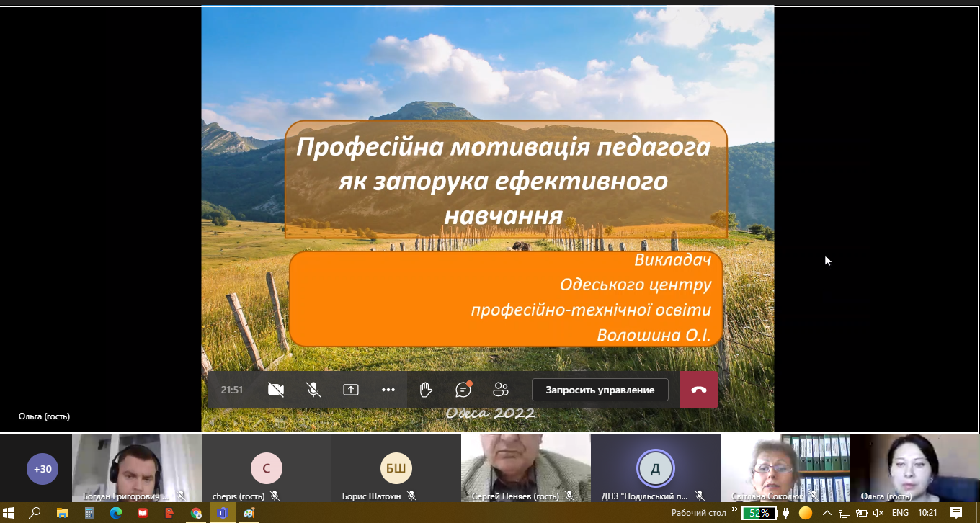Click the ДНЗ Подільський participant avatar
This screenshot has width=980, height=523.
[655, 469]
